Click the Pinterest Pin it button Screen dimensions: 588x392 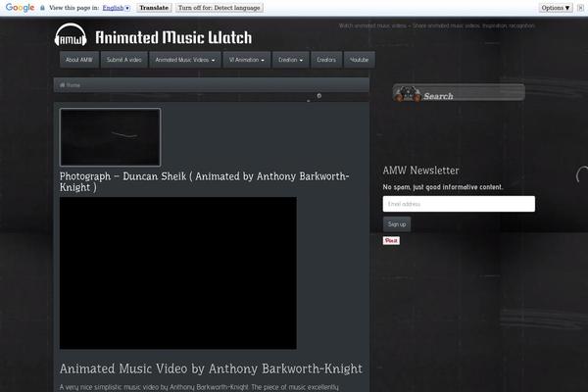tap(391, 240)
